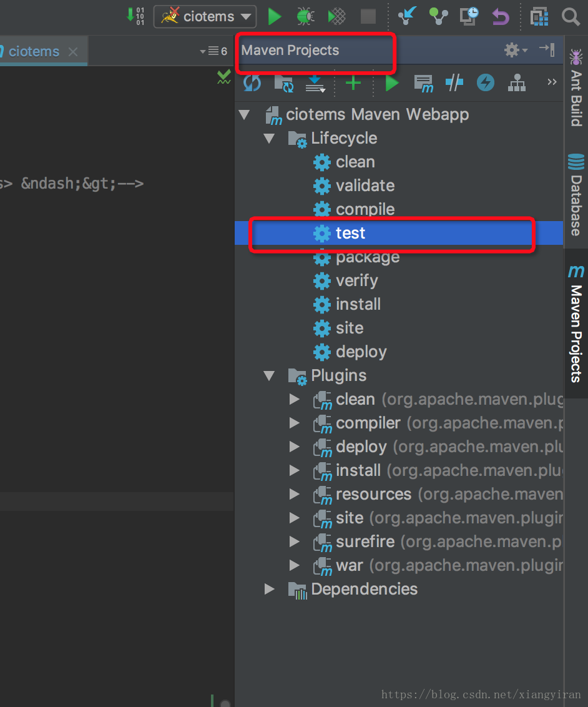Viewport: 588px width, 707px height.
Task: Execute Maven goal icon with m
Action: 424,84
